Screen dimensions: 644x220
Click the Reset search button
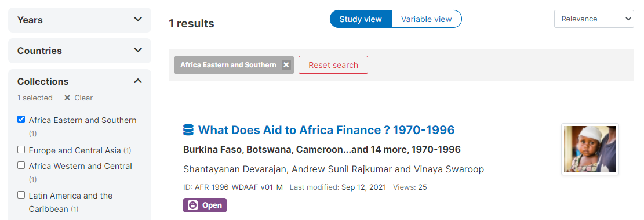333,65
